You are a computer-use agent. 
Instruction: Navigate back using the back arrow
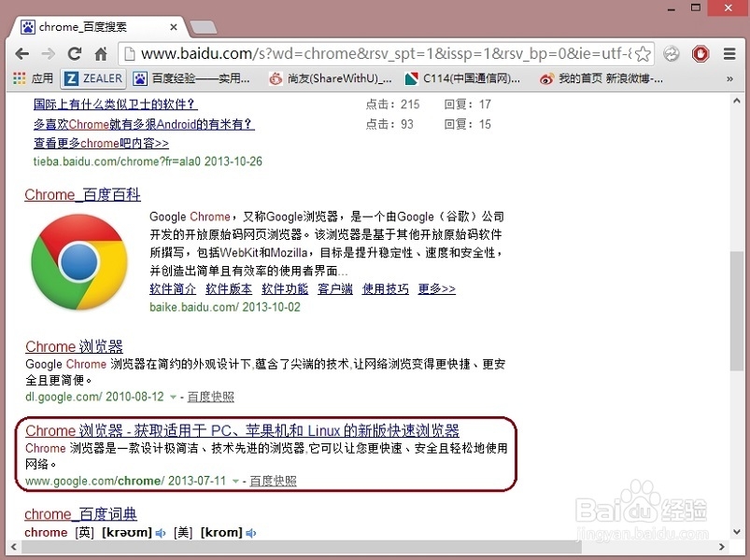click(22, 54)
